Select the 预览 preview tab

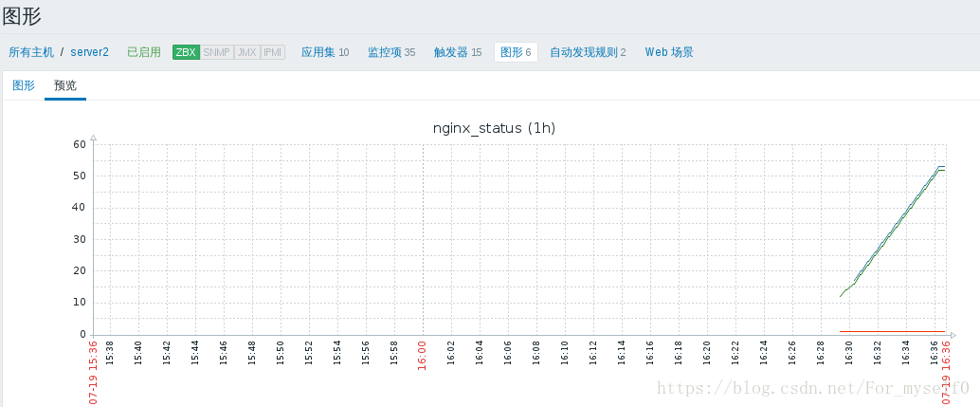[65, 85]
